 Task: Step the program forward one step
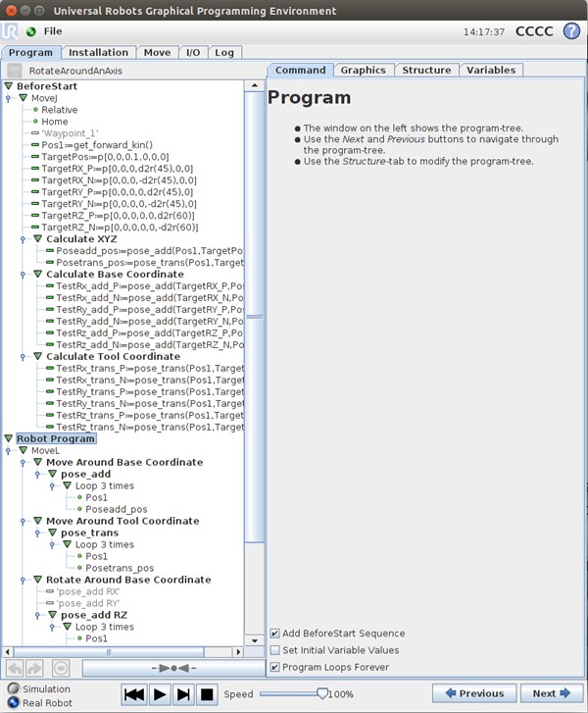pyautogui.click(x=183, y=694)
